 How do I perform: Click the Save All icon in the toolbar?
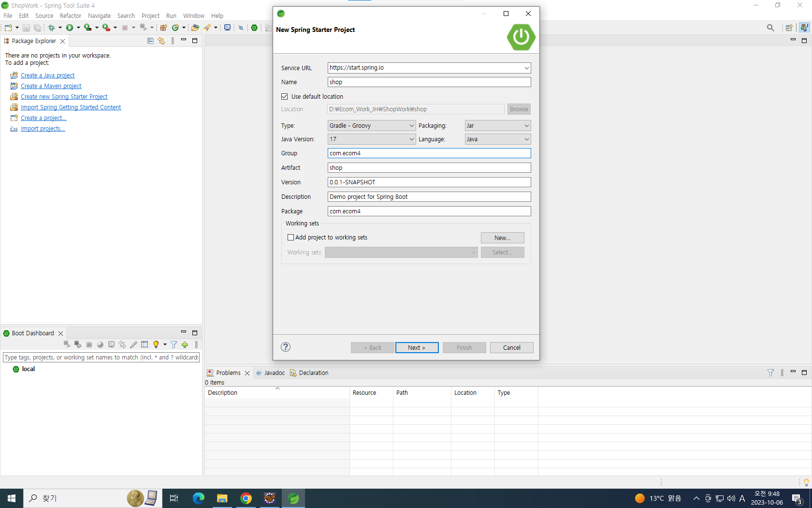[x=37, y=28]
